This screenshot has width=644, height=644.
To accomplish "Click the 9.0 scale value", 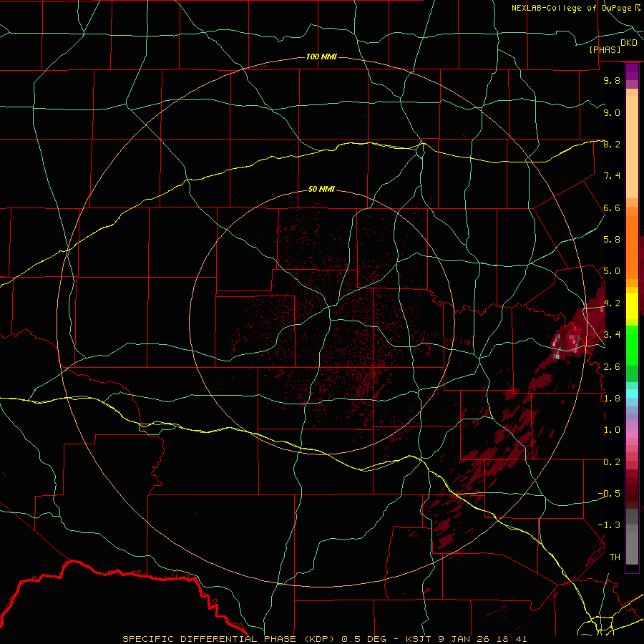I will pyautogui.click(x=612, y=112).
